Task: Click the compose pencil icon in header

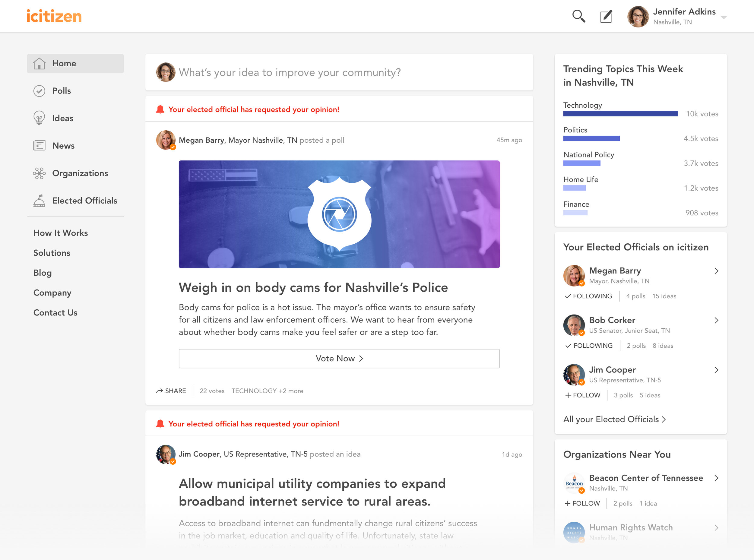Action: pyautogui.click(x=606, y=16)
